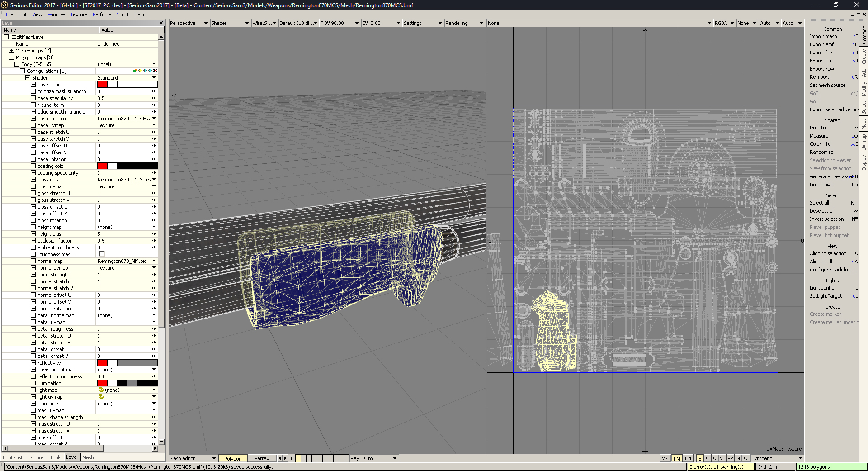Click the light map browse icon
The height and width of the screenshot is (471, 868).
pos(101,390)
